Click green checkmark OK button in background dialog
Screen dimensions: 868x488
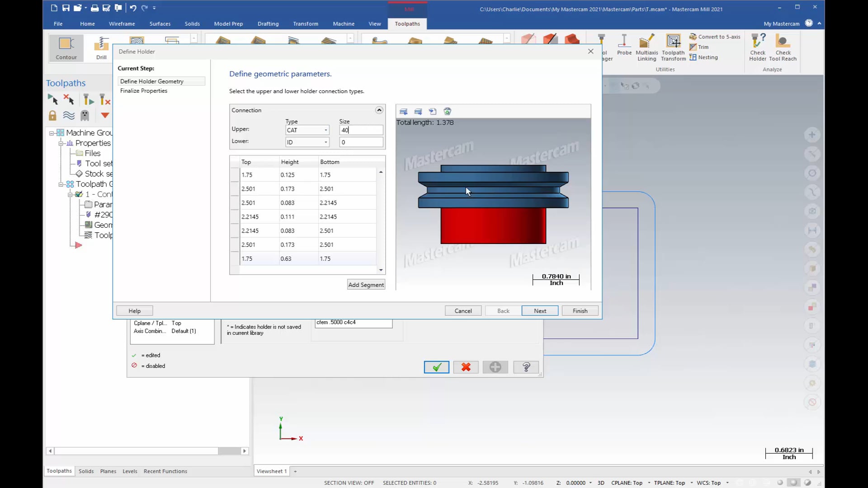[x=437, y=367]
